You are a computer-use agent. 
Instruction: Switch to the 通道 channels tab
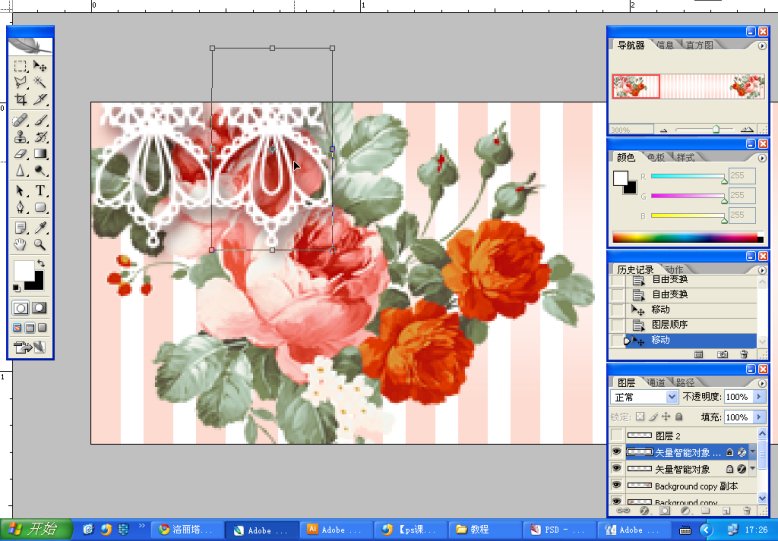click(657, 383)
